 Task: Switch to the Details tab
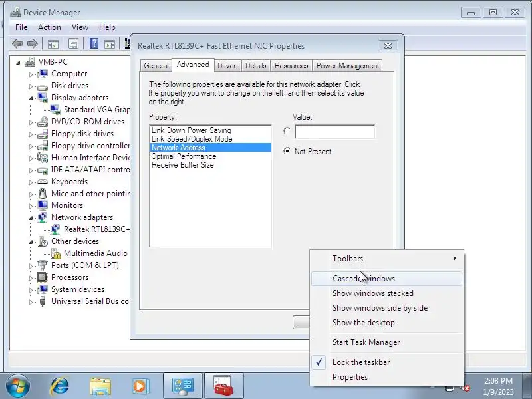(256, 66)
